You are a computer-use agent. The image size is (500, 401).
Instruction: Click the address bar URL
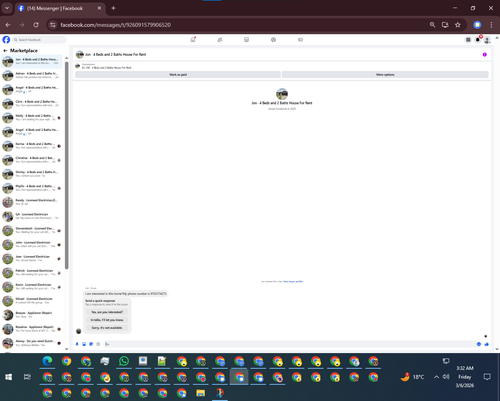pos(116,25)
